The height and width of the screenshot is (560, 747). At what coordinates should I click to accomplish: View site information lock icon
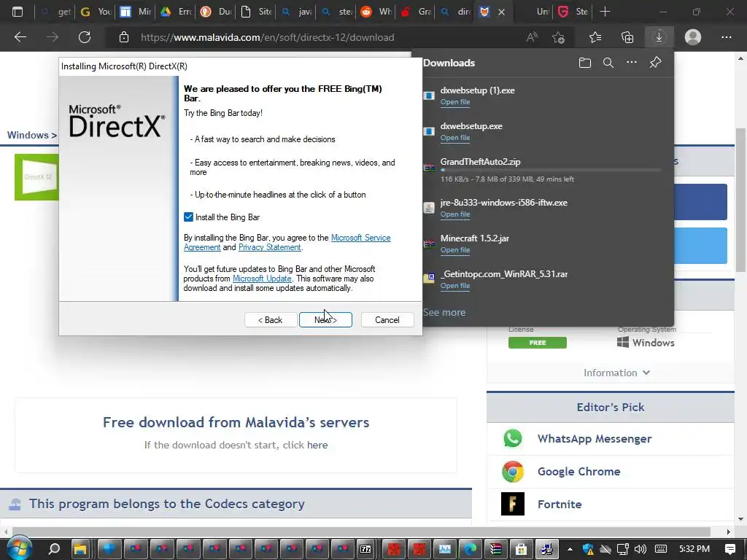(124, 37)
